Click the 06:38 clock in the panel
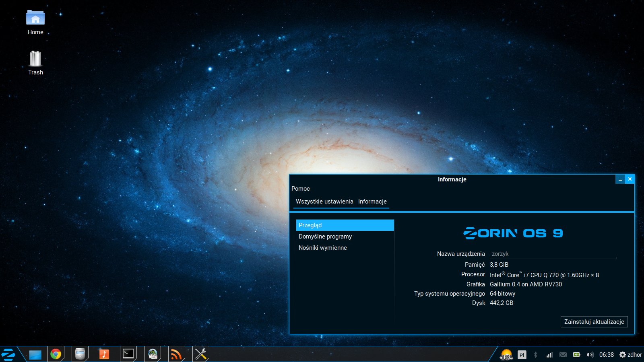 (x=607, y=355)
